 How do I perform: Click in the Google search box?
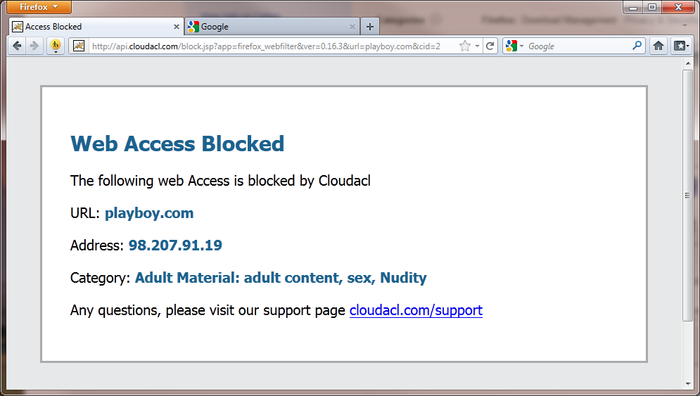point(578,46)
